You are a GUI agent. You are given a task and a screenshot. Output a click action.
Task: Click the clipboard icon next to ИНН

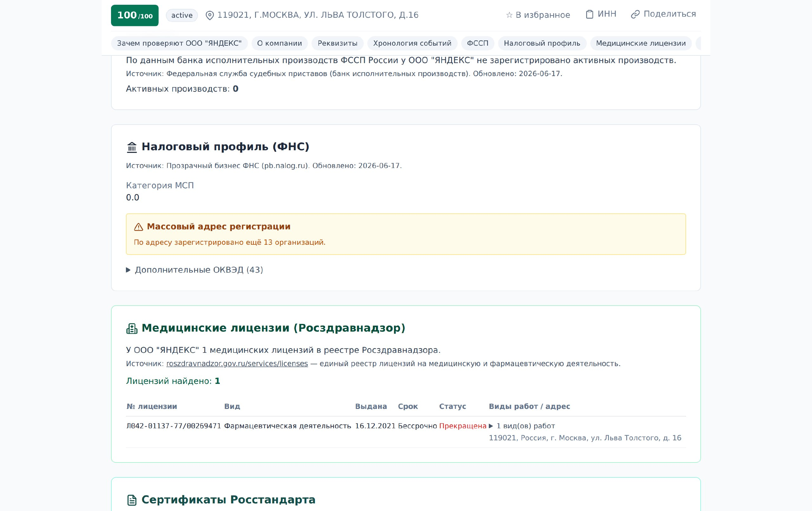point(589,15)
